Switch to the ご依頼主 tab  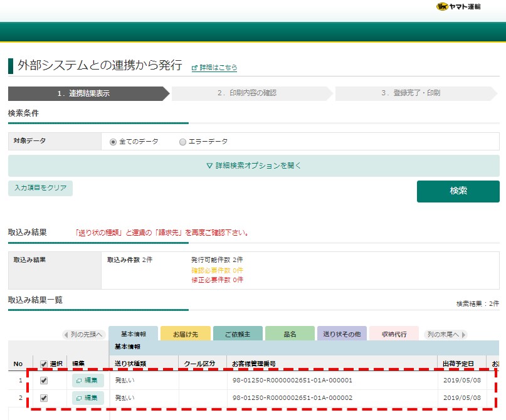(x=238, y=334)
